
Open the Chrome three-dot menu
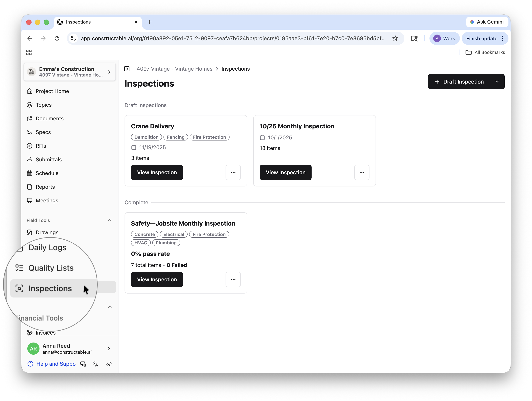tap(502, 39)
